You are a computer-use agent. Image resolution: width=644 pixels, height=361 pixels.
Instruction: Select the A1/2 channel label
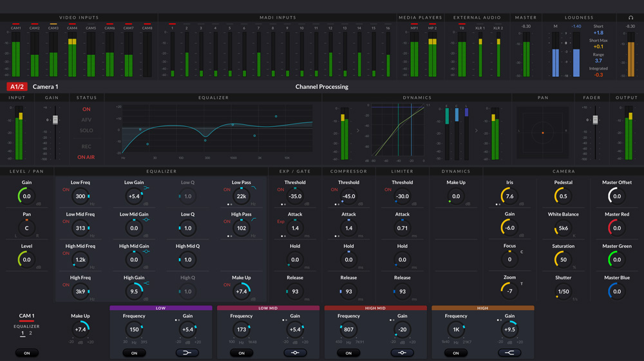click(17, 87)
